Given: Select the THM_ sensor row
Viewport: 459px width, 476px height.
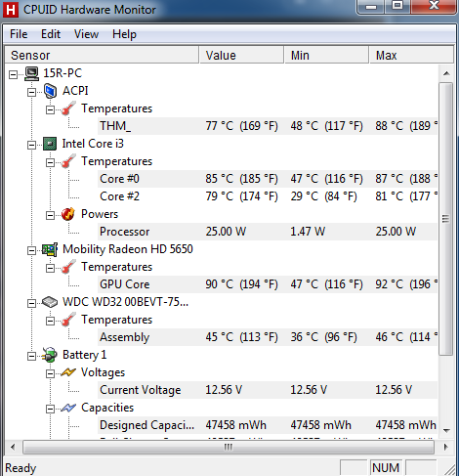Looking at the screenshot, I should point(268,126).
